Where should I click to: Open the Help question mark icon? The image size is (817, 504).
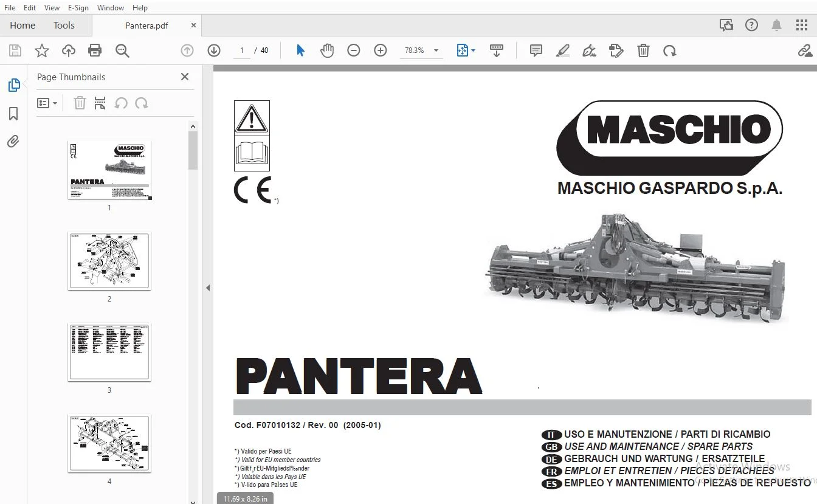[752, 25]
